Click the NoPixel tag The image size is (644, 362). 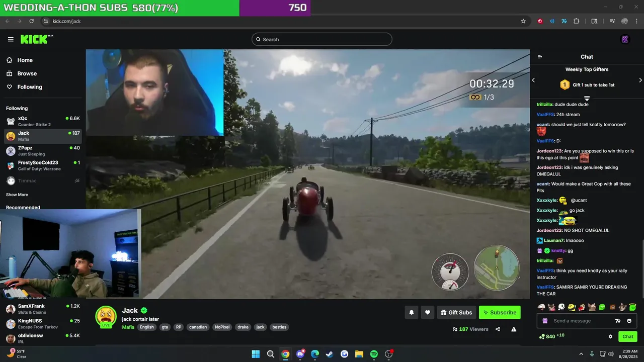(x=222, y=327)
